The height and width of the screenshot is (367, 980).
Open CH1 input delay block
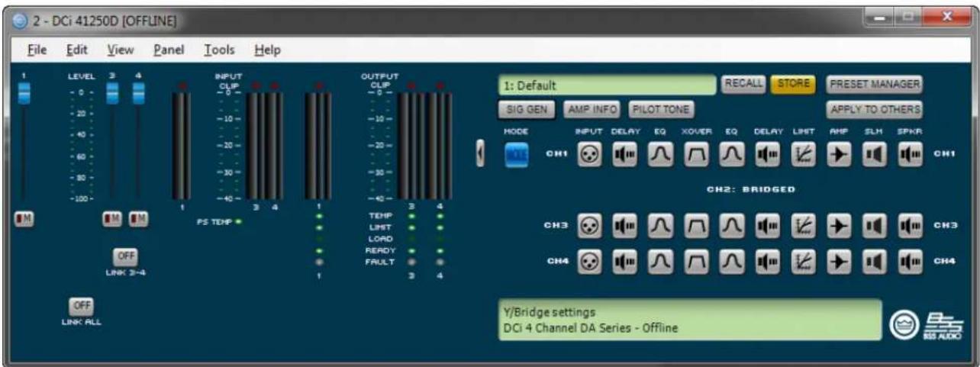pos(624,153)
